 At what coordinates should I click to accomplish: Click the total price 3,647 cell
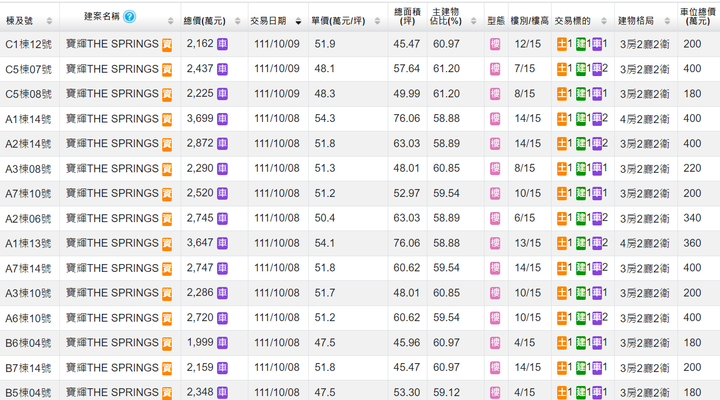click(200, 243)
